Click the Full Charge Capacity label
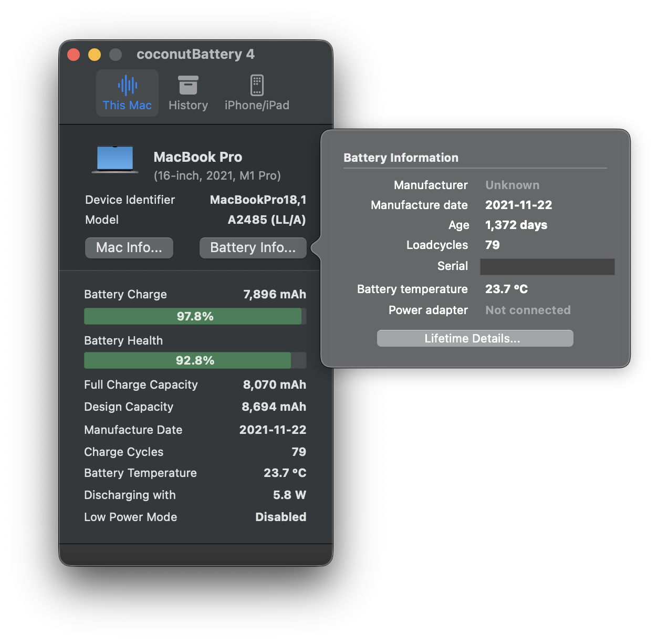Screen dimensions: 668x644 pos(141,385)
